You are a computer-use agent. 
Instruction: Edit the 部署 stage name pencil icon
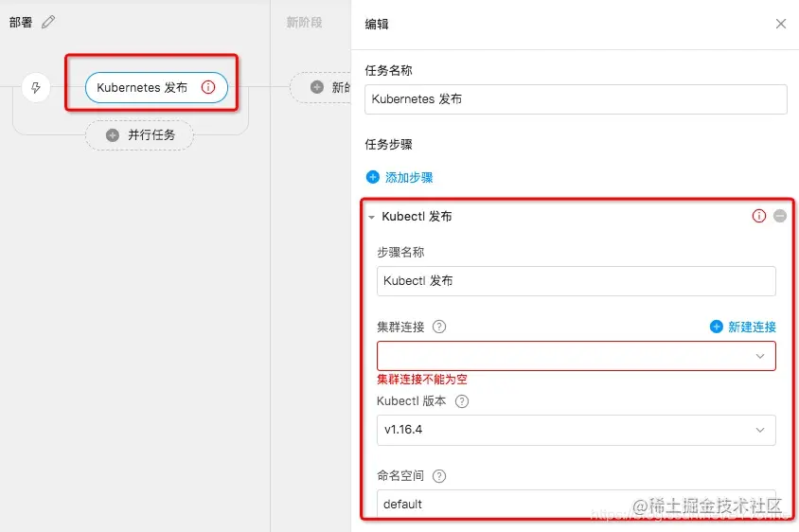pyautogui.click(x=48, y=22)
